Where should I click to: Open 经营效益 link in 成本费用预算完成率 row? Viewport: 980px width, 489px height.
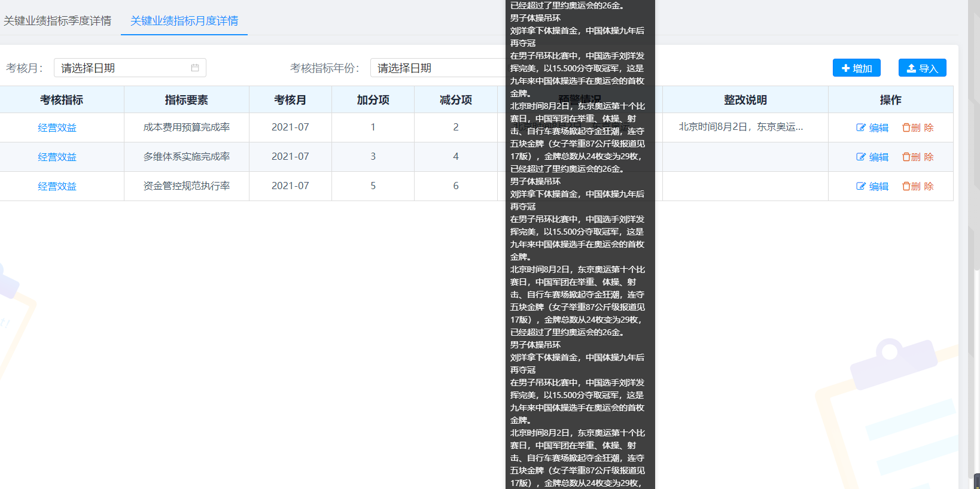coord(57,127)
